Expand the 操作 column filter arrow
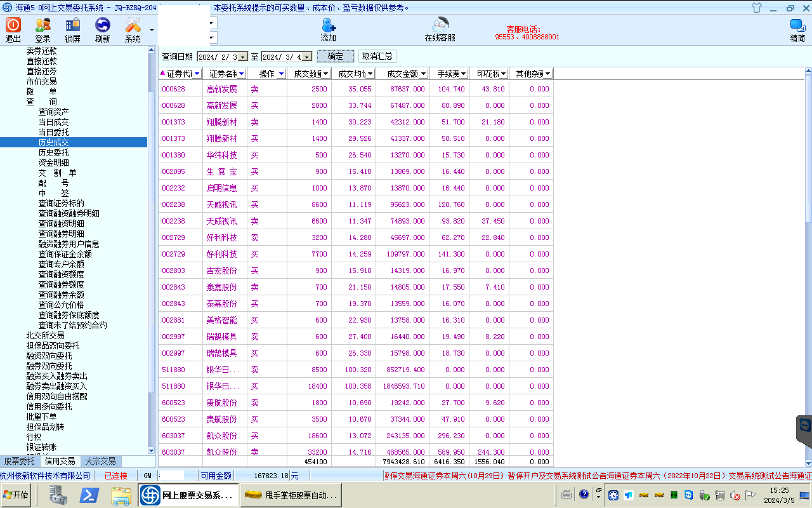Image resolution: width=812 pixels, height=508 pixels. tap(281, 74)
